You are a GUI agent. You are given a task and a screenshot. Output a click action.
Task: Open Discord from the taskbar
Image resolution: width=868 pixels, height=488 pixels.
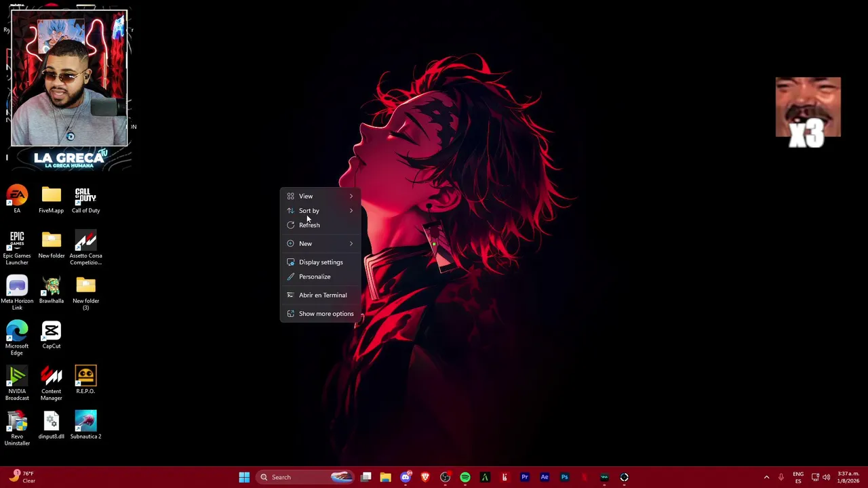[x=406, y=477]
